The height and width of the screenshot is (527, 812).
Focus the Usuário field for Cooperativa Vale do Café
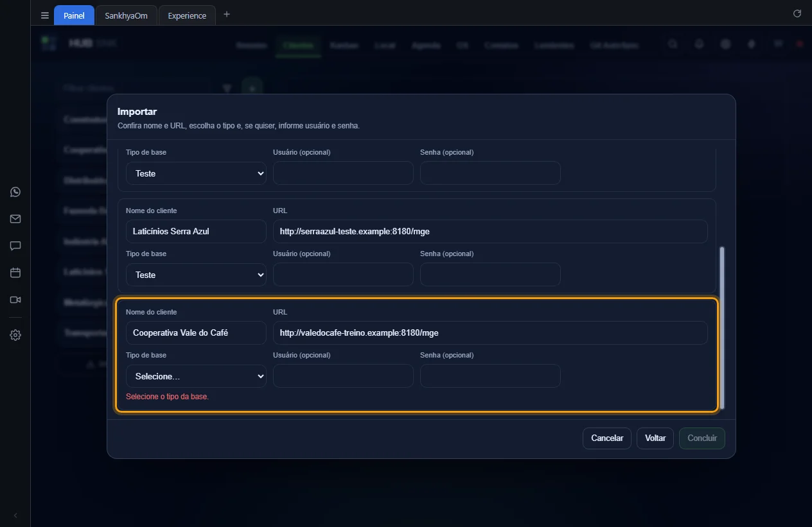343,376
